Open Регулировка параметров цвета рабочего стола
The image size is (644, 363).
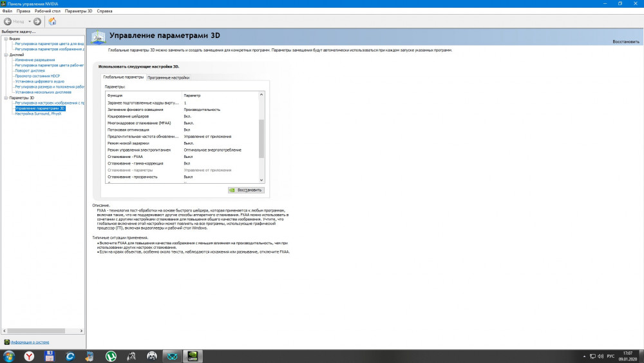click(x=50, y=65)
